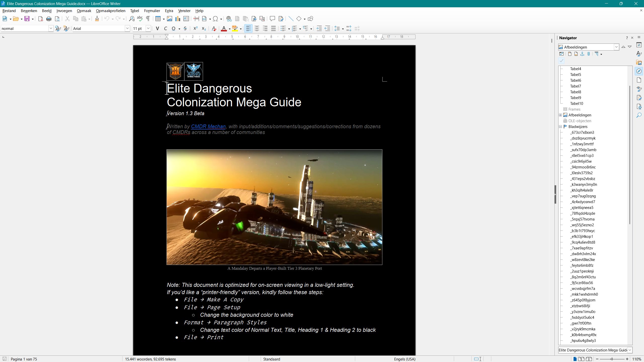Apply yellow highlighting color
This screenshot has width=644, height=362.
235,28
